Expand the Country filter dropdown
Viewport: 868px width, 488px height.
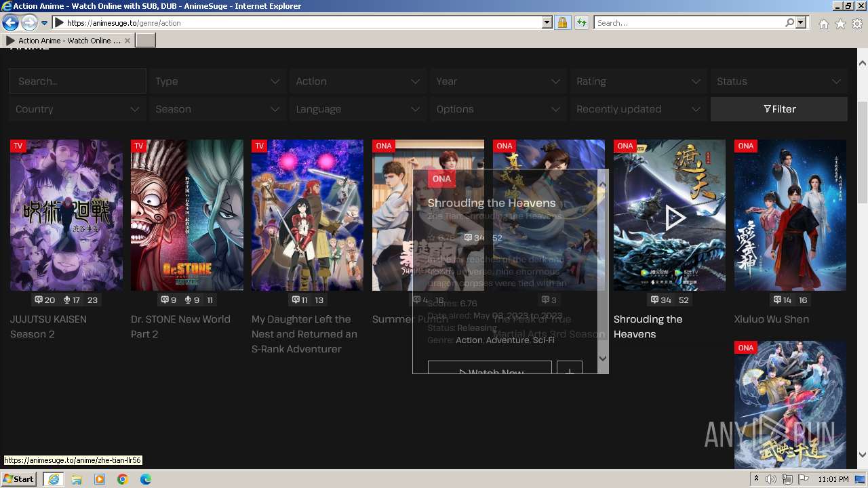[x=77, y=109]
